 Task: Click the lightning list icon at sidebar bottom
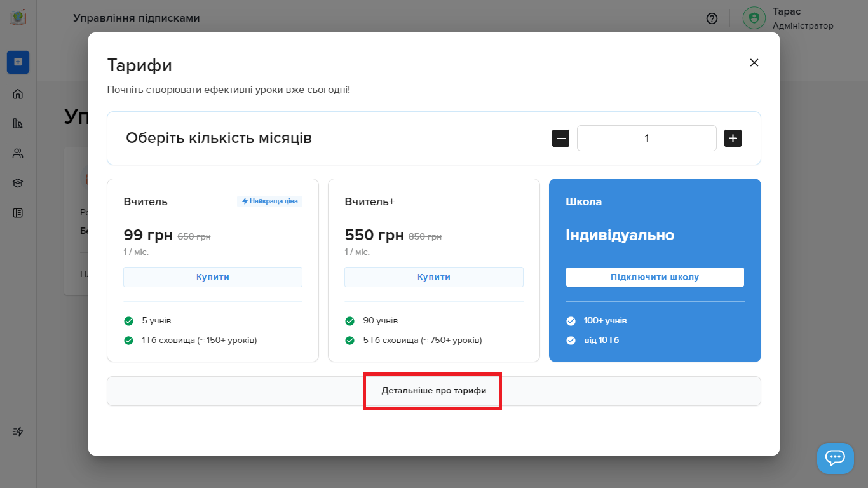point(18,431)
